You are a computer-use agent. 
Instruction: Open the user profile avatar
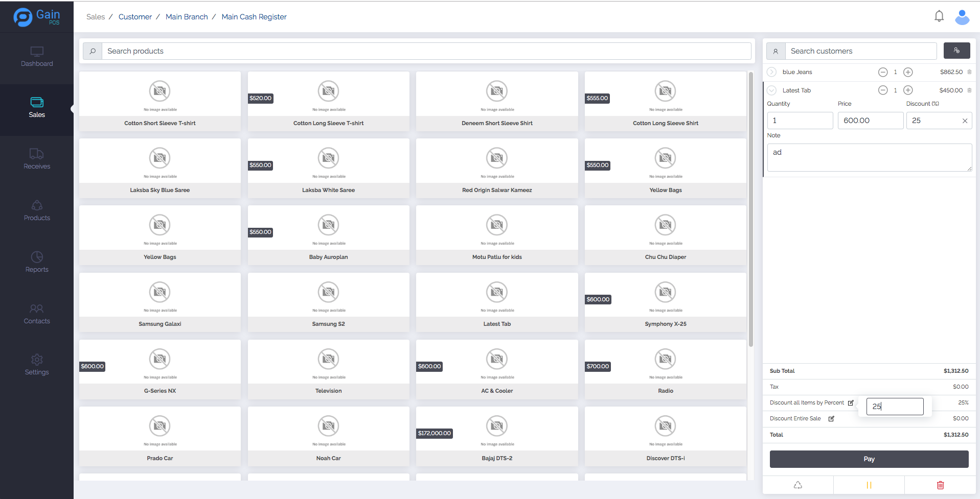tap(962, 17)
